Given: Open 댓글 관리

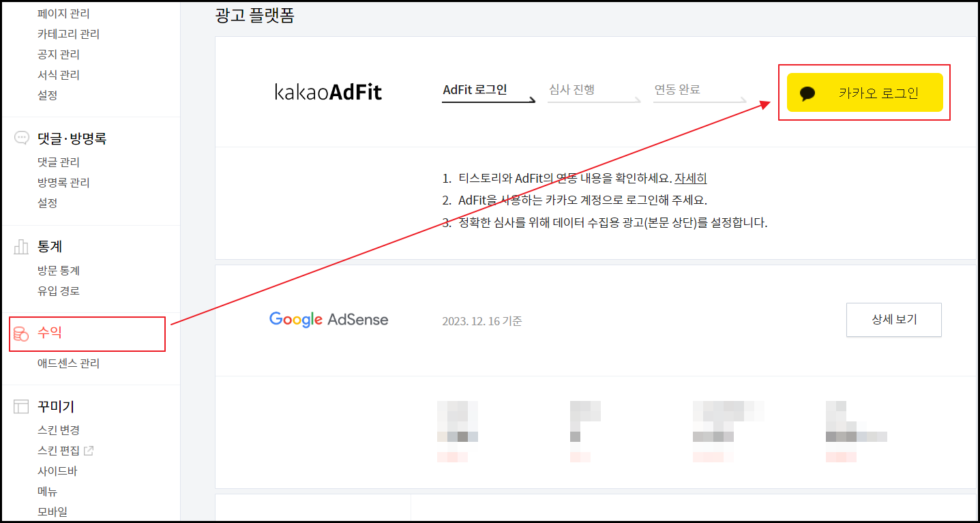Looking at the screenshot, I should pos(59,162).
